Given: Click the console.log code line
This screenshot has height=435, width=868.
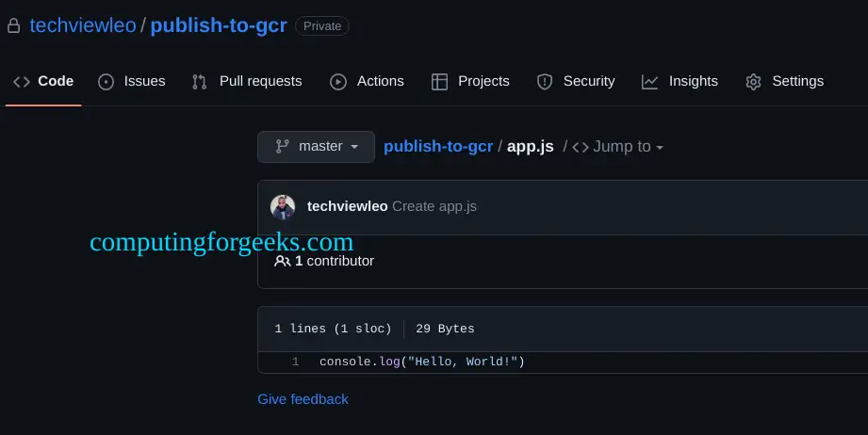Looking at the screenshot, I should pos(422,362).
